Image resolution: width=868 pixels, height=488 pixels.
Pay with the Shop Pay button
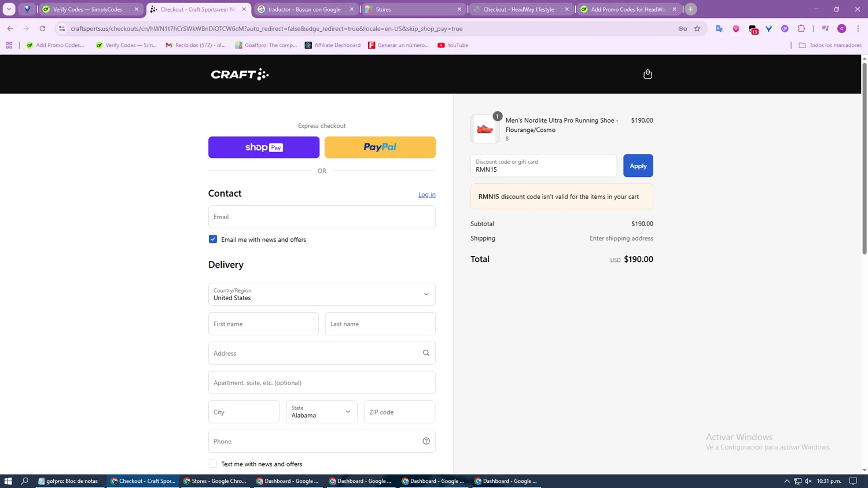[264, 147]
